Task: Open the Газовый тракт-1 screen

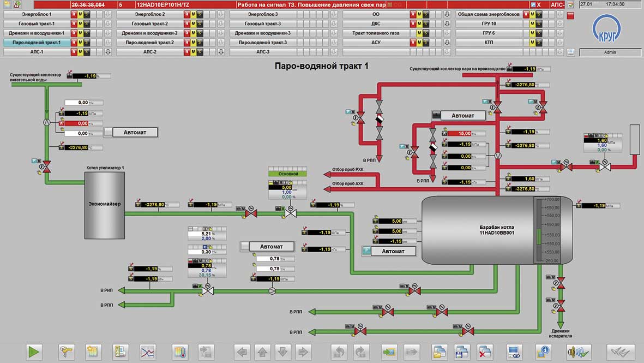Action: [x=37, y=23]
